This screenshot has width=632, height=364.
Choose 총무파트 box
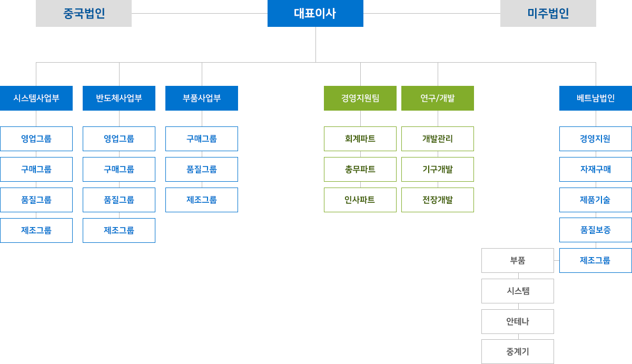pos(360,169)
